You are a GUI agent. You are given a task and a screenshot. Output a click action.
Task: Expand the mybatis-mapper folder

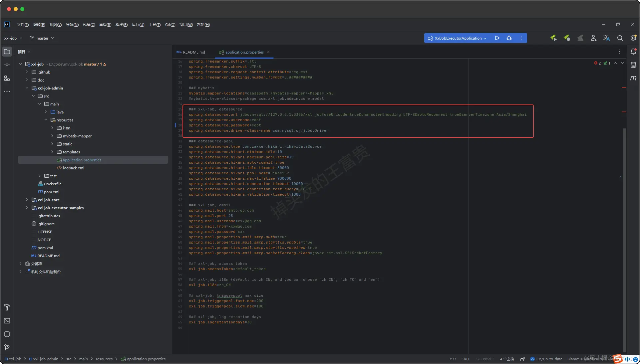click(x=52, y=136)
